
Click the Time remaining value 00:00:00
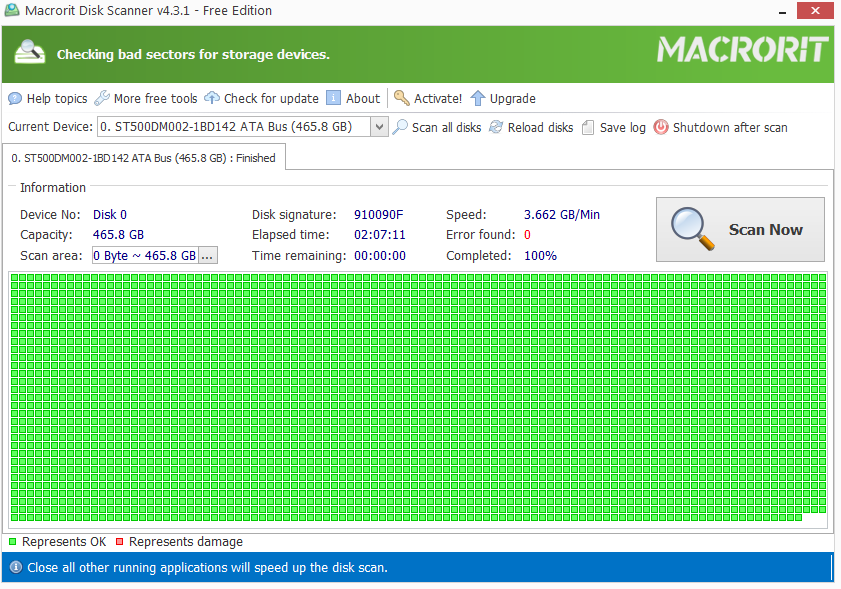pyautogui.click(x=380, y=255)
